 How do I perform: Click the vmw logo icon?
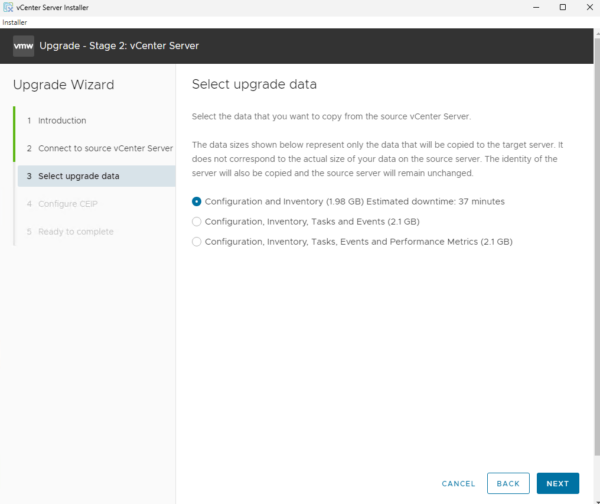click(x=23, y=46)
